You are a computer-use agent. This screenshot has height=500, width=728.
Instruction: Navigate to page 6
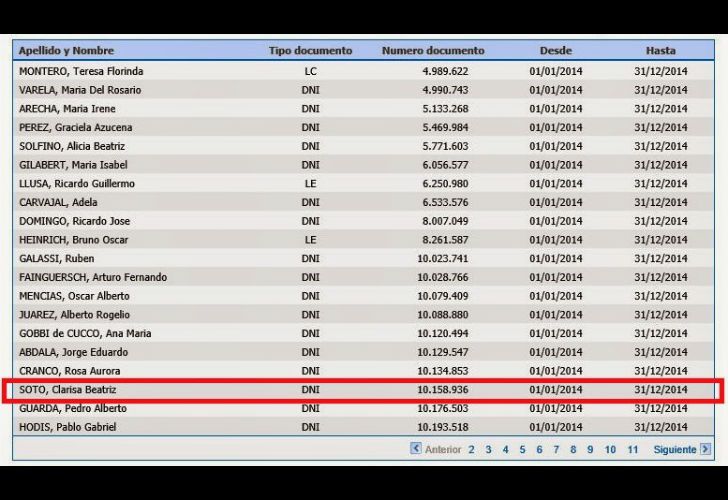click(539, 449)
